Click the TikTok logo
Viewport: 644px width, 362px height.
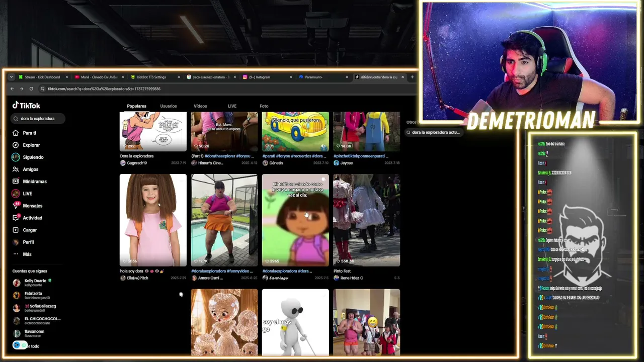coord(26,106)
